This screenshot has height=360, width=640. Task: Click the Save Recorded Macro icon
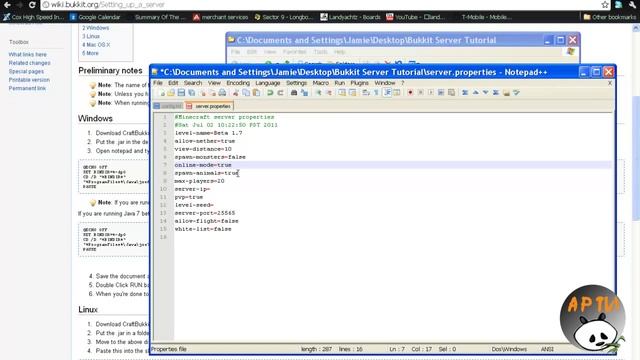451,93
